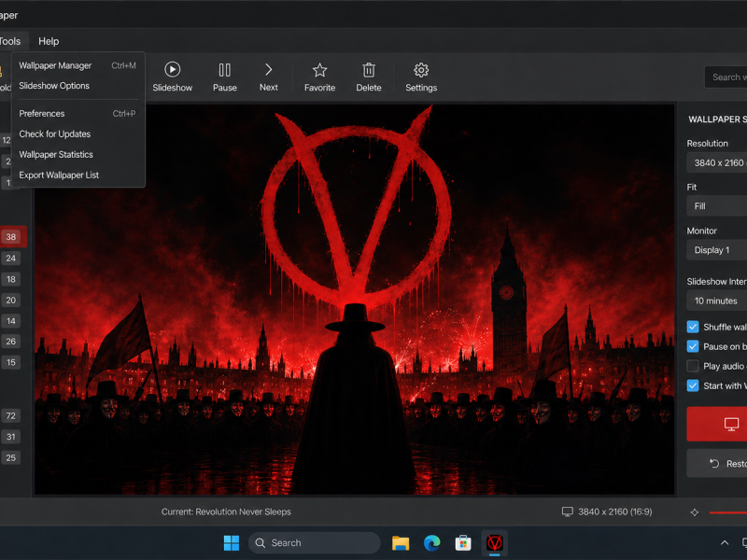
Task: Choose Export Wallpaper List
Action: pyautogui.click(x=78, y=175)
